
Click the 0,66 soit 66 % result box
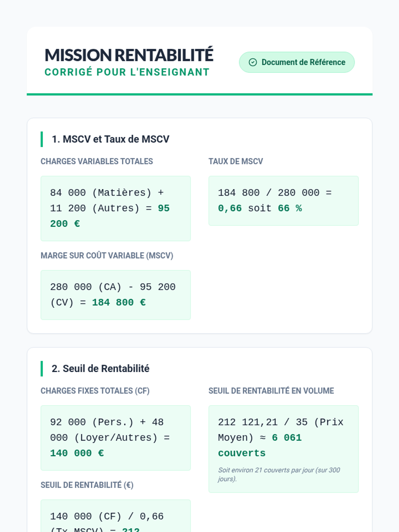pyautogui.click(x=283, y=201)
